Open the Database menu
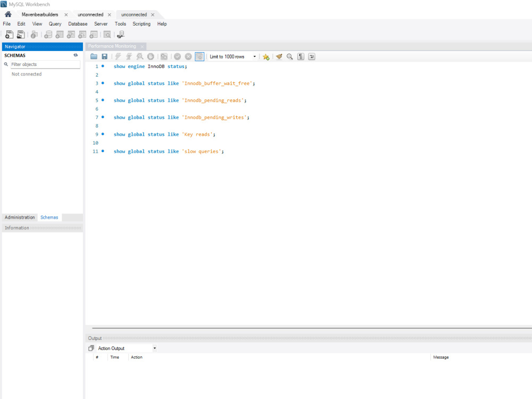Screen dimensions: 532x399 pyautogui.click(x=78, y=24)
